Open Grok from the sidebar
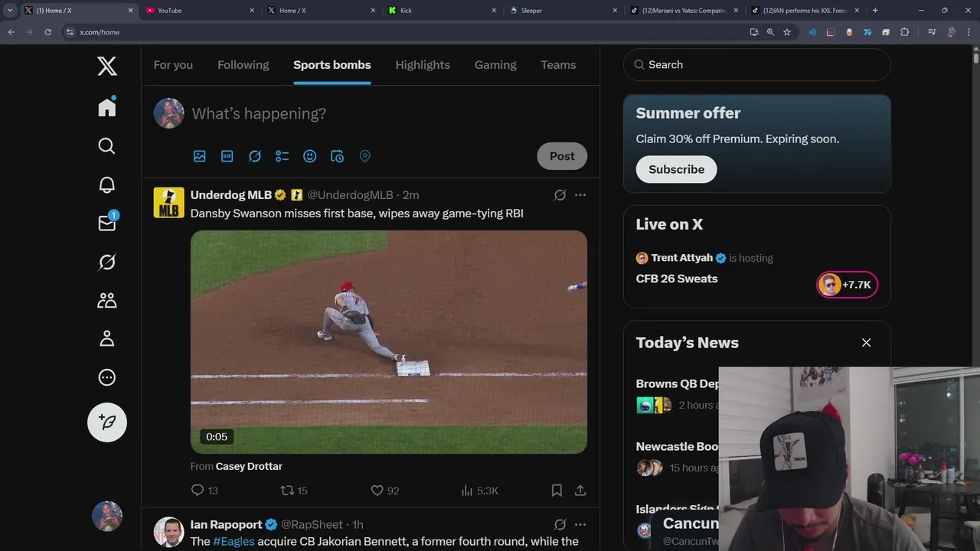The height and width of the screenshot is (551, 980). (x=107, y=262)
